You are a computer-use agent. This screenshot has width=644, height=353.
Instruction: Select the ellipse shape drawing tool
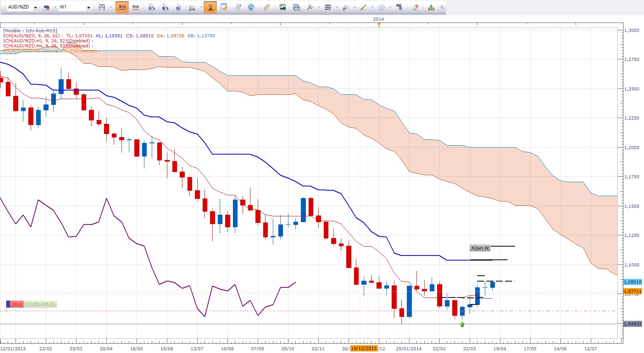click(382, 7)
